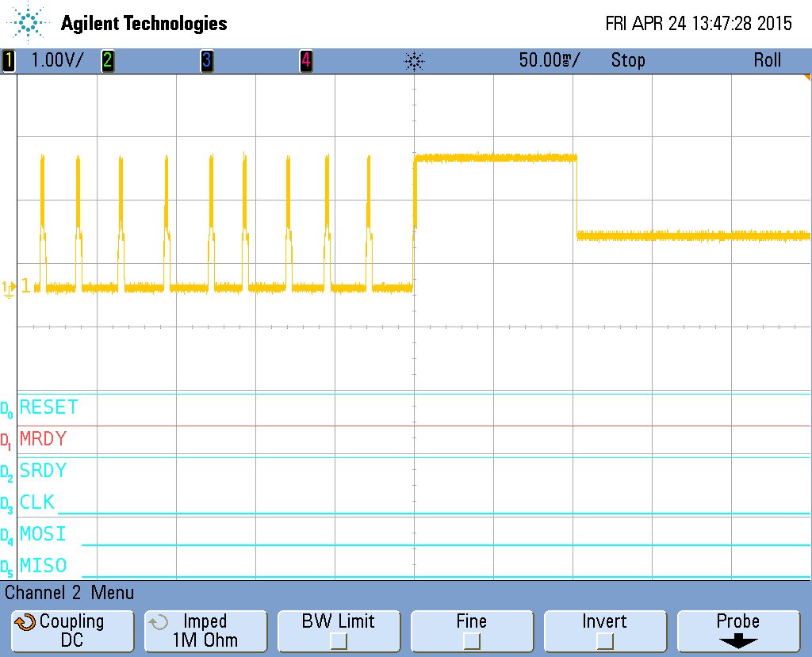Click the Agilent Technologies brand text

pyautogui.click(x=144, y=23)
